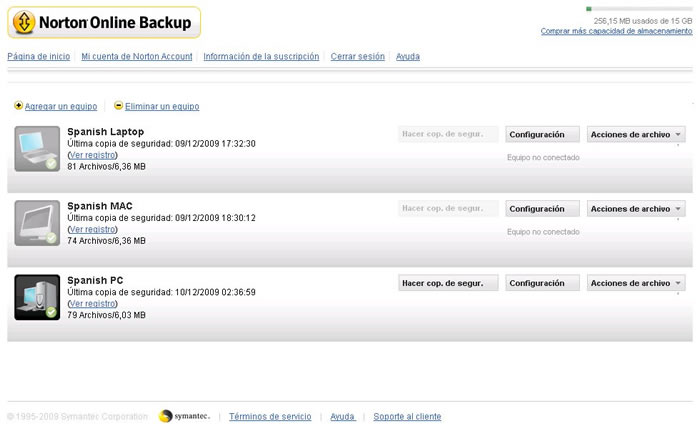Click Cerrar sesión to log out

[358, 57]
